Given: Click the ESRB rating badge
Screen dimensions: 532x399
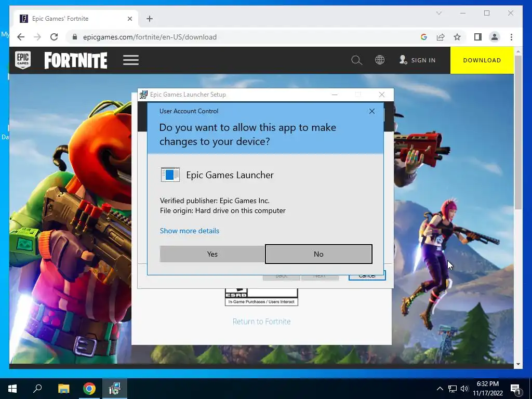Looking at the screenshot, I should [262, 297].
